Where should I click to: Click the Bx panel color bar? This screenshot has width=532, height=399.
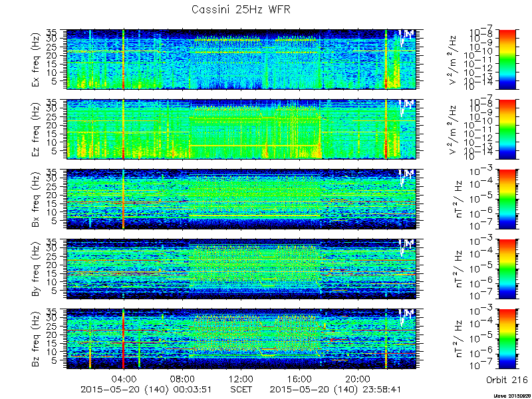pos(507,199)
